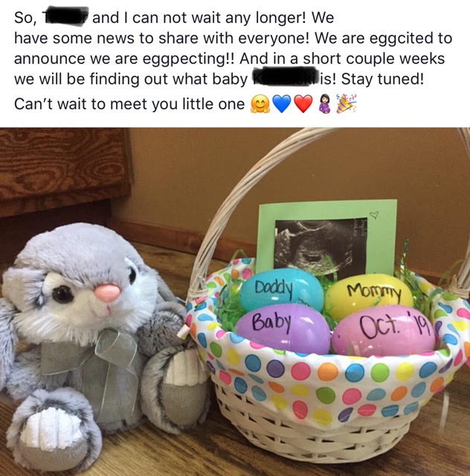This screenshot has height=476, width=470.
Task: Click the bunny's pink nose
Action: click(x=107, y=292)
